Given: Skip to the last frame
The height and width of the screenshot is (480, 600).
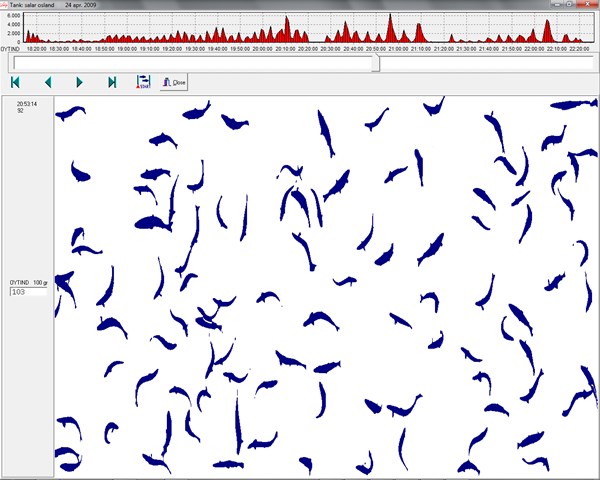Looking at the screenshot, I should coord(112,82).
